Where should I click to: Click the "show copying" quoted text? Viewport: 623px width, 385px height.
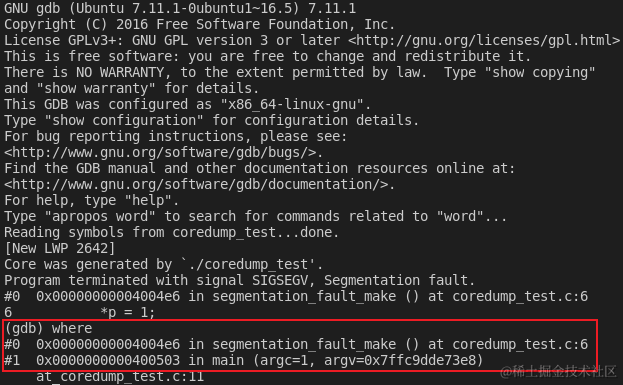pyautogui.click(x=540, y=72)
